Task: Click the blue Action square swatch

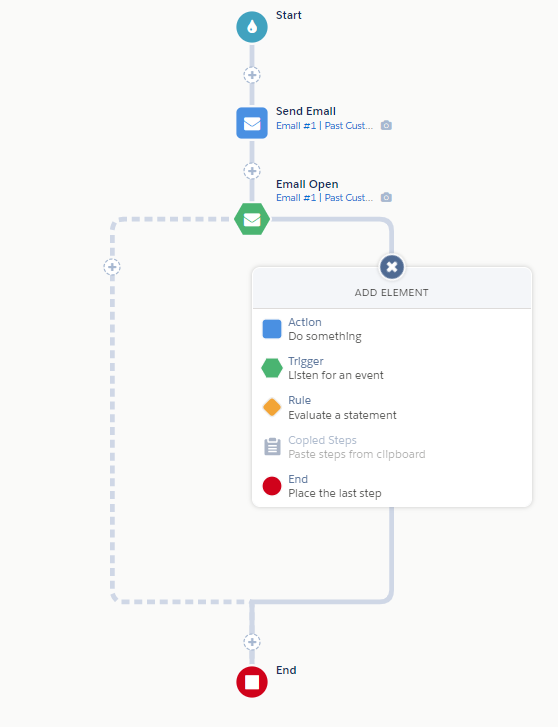Action: (272, 329)
